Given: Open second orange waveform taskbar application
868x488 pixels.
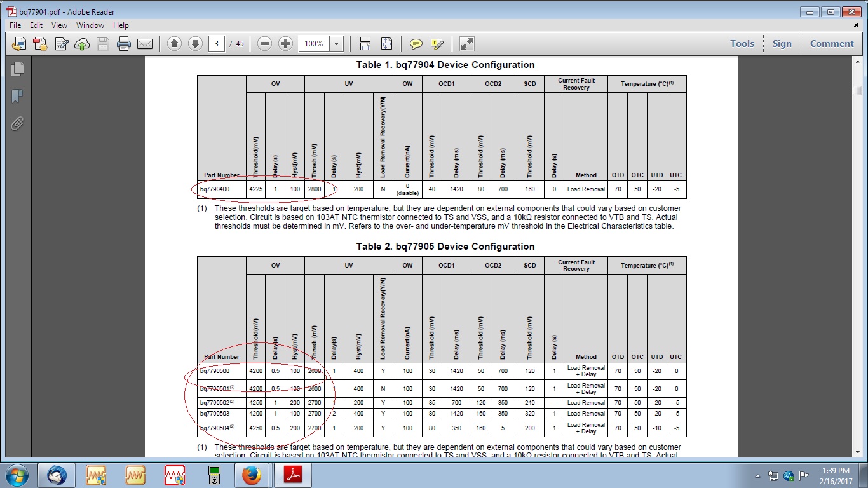Looking at the screenshot, I should 135,475.
